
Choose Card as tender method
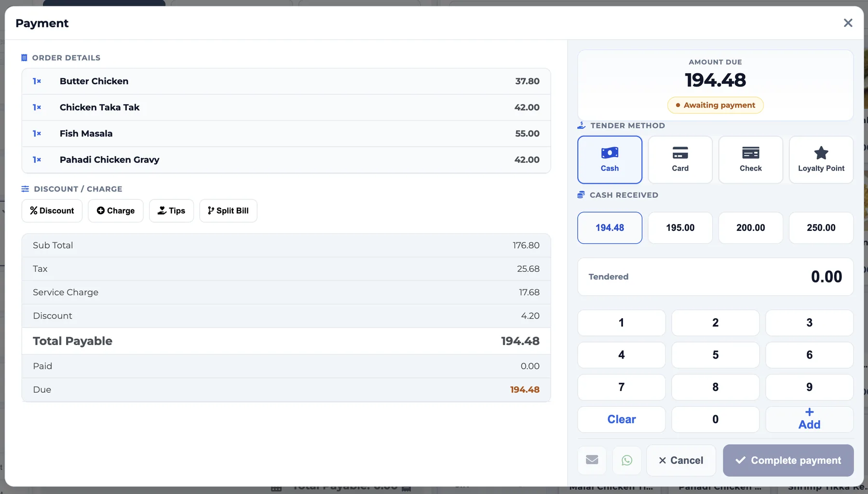click(680, 160)
